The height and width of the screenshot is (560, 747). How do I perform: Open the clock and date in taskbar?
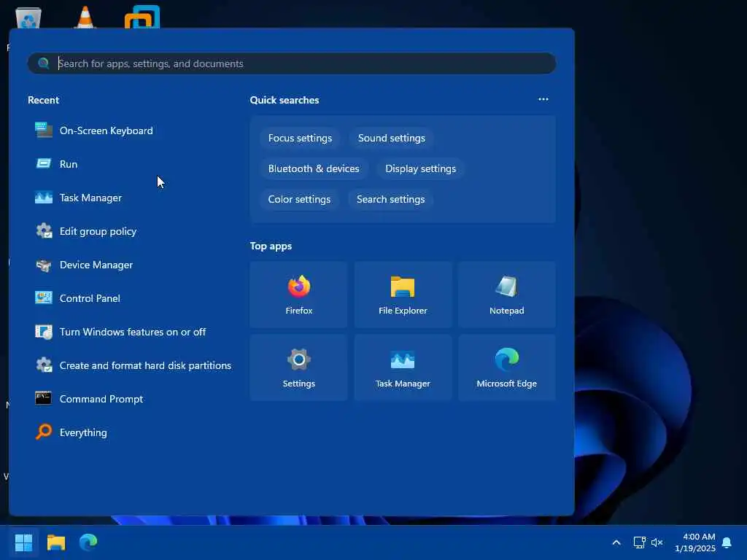coord(694,542)
